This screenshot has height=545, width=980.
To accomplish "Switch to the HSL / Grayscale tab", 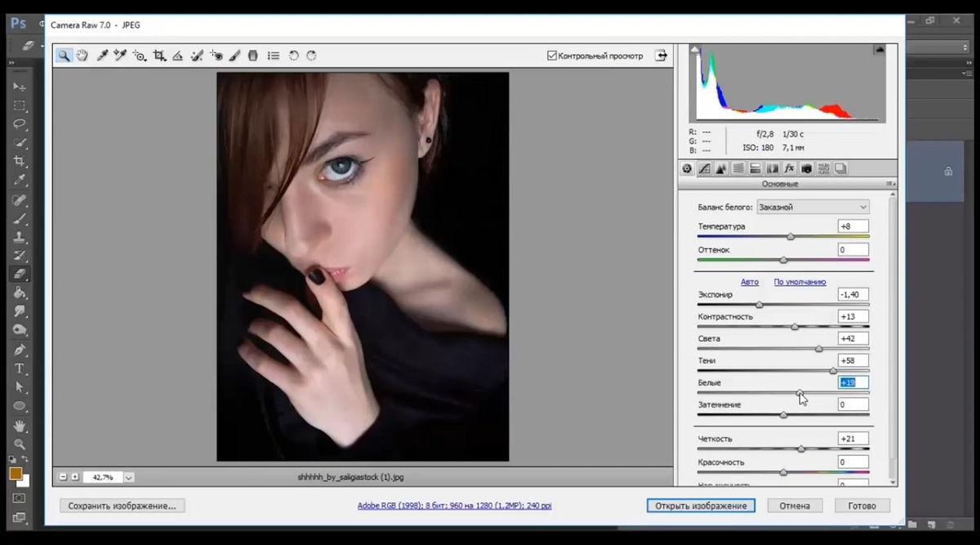I will point(738,168).
